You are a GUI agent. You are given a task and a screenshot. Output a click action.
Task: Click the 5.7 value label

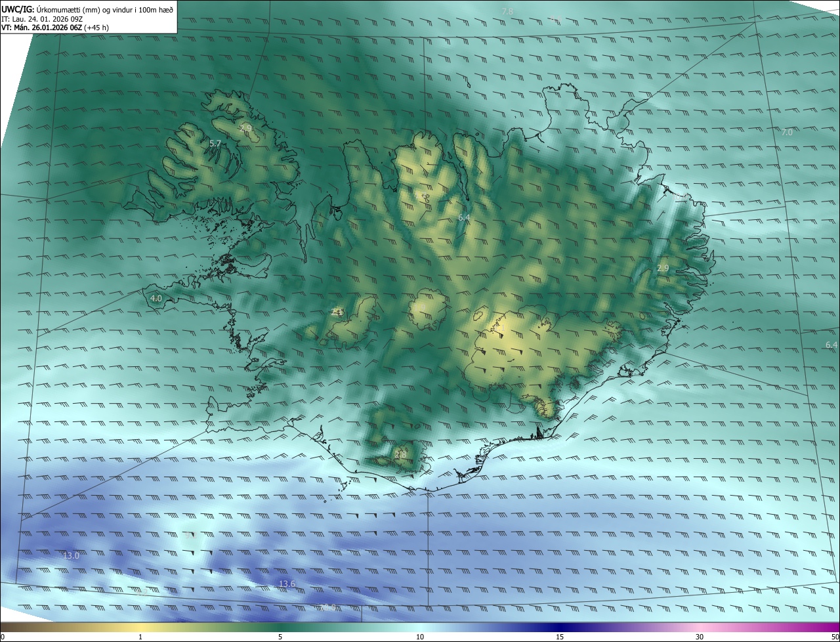215,143
